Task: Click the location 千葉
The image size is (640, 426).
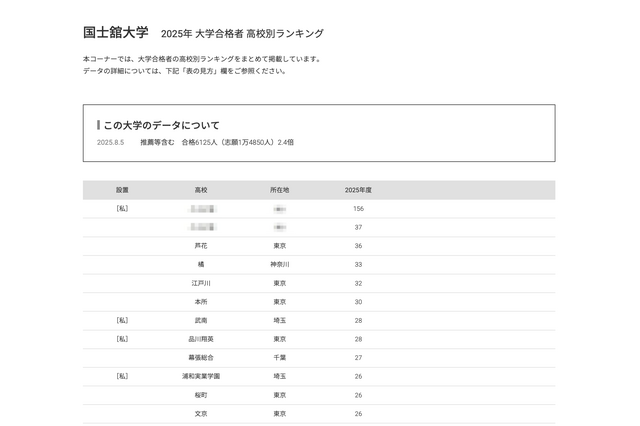Action: coord(280,358)
